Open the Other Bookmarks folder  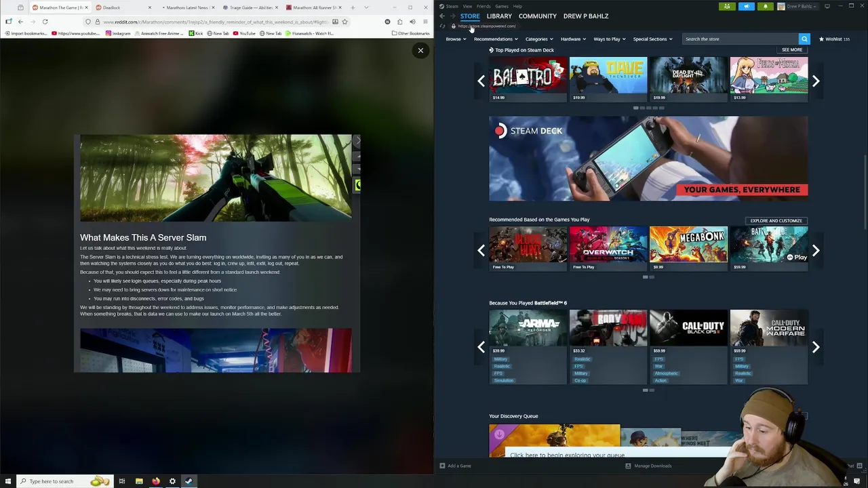tap(411, 33)
